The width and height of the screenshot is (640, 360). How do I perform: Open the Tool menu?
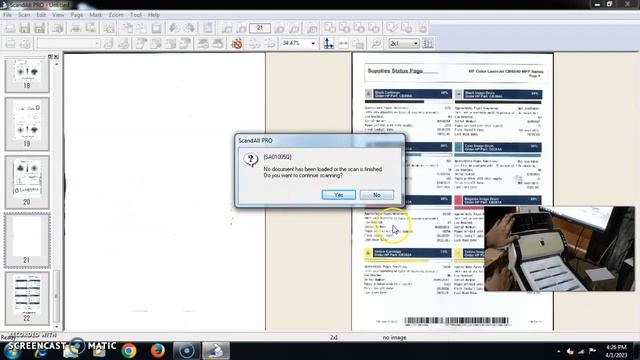pyautogui.click(x=136, y=15)
